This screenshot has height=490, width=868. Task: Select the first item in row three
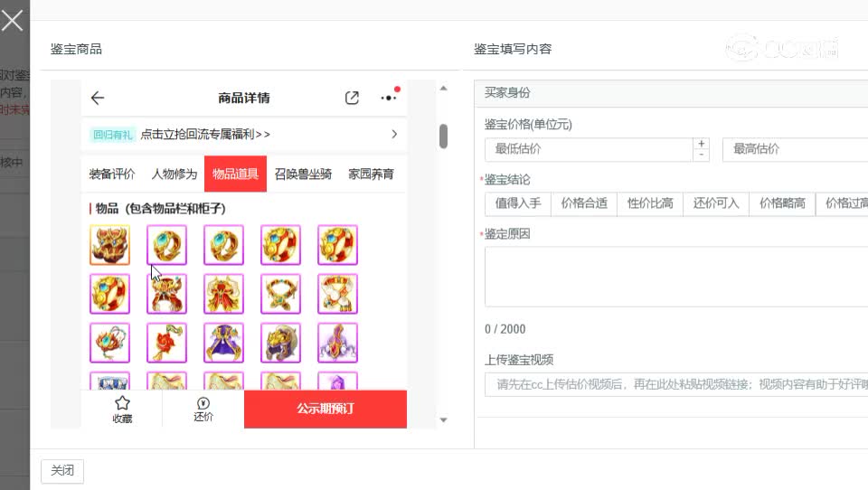[x=109, y=343]
